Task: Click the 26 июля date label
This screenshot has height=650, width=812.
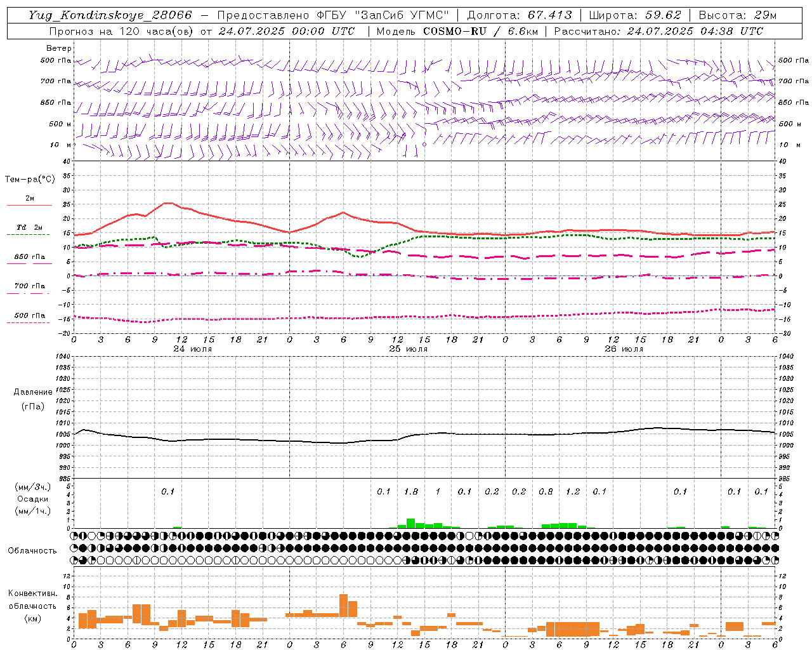Action: 624,349
